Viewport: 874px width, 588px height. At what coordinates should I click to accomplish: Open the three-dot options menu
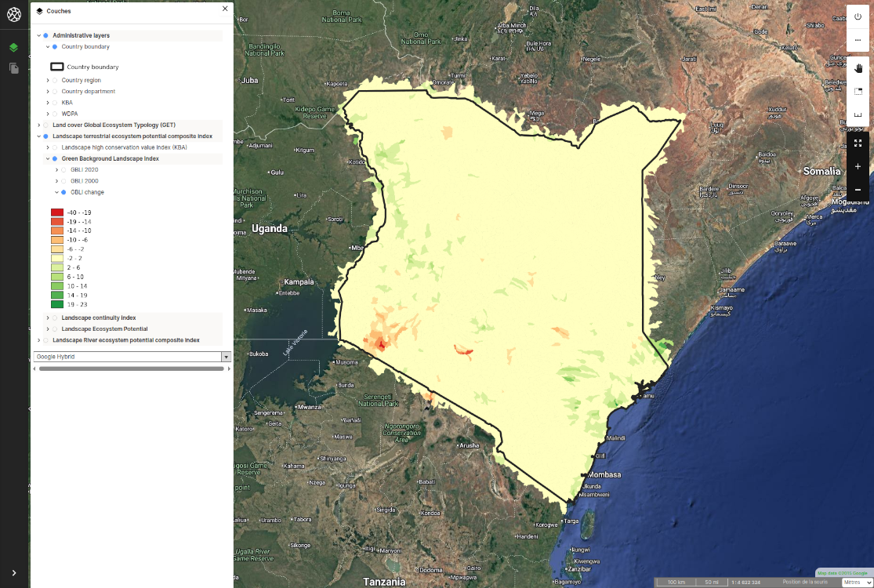pyautogui.click(x=858, y=41)
